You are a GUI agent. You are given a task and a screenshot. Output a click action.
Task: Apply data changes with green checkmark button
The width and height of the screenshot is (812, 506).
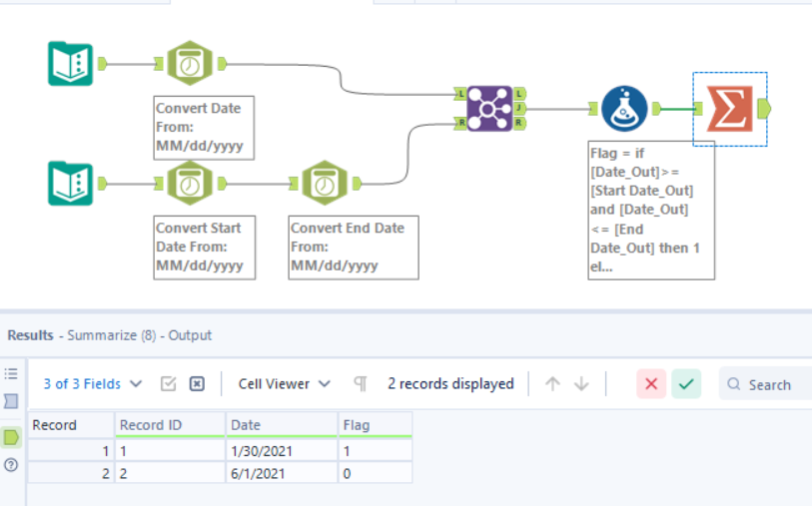[x=685, y=384]
